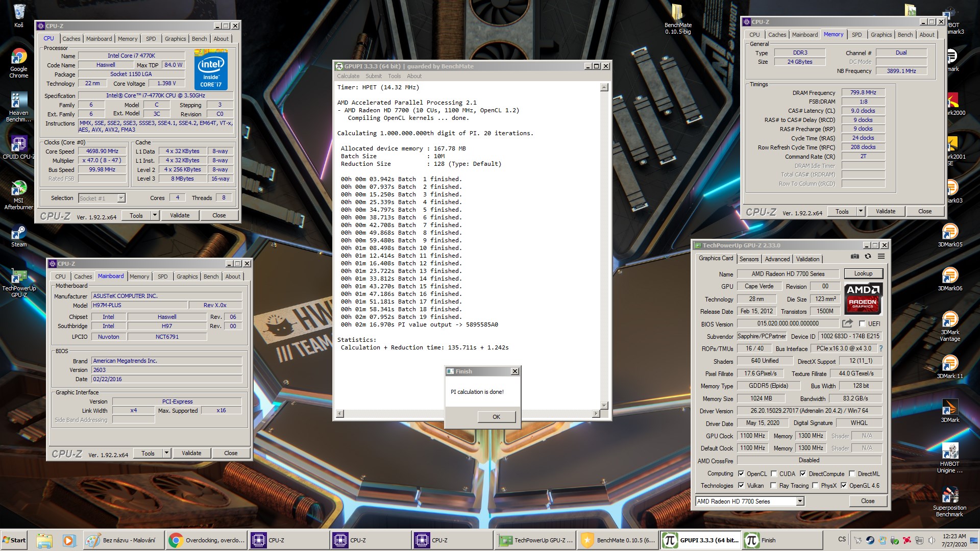Click Bus Interface question mark in GPU-Z
Image resolution: width=980 pixels, height=551 pixels.
(x=881, y=348)
